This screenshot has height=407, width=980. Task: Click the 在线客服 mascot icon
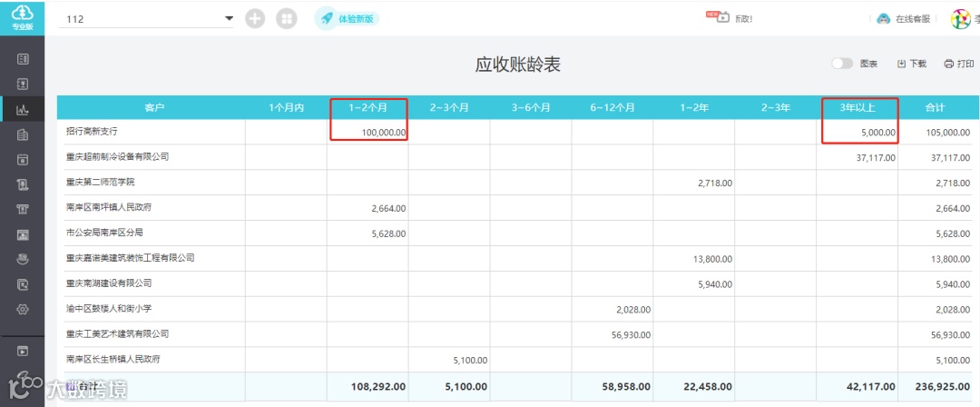pyautogui.click(x=883, y=19)
